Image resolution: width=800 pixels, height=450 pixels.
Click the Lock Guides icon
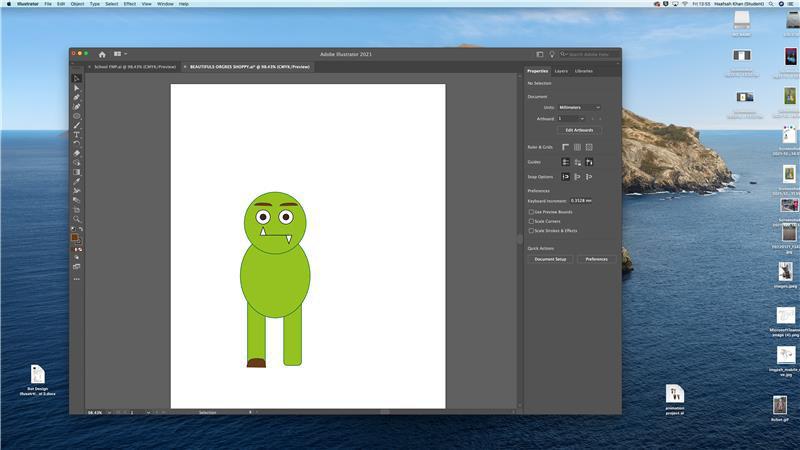tap(577, 162)
